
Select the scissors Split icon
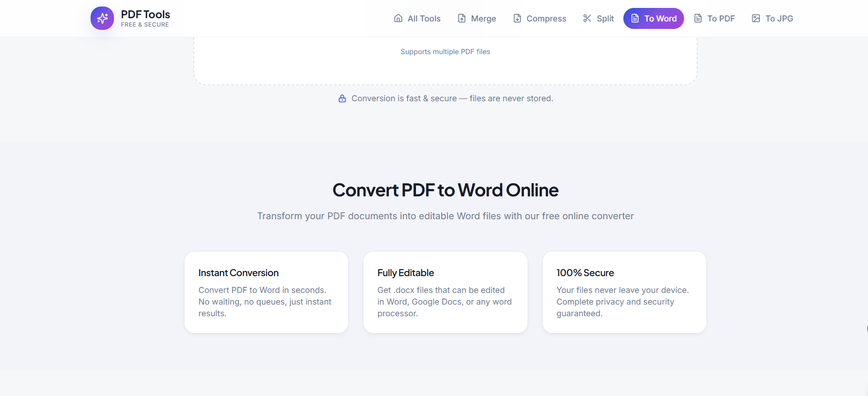pyautogui.click(x=587, y=18)
